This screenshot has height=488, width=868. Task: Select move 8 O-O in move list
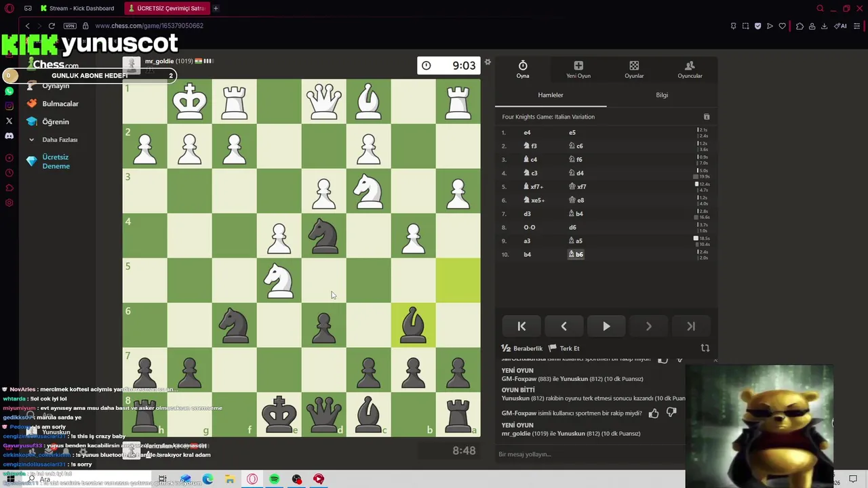click(530, 227)
